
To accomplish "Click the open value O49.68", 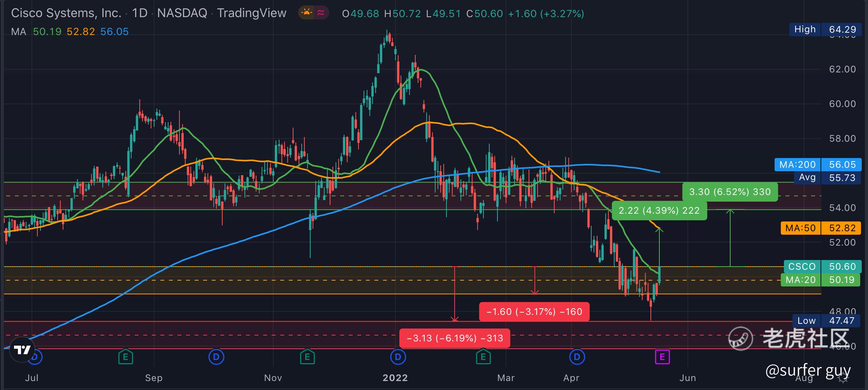I will 360,14.
